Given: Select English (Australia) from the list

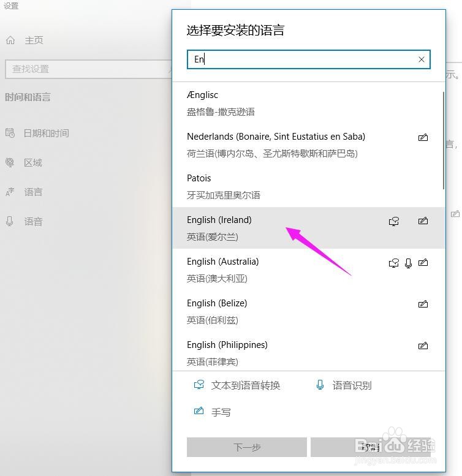Looking at the screenshot, I should tap(308, 270).
